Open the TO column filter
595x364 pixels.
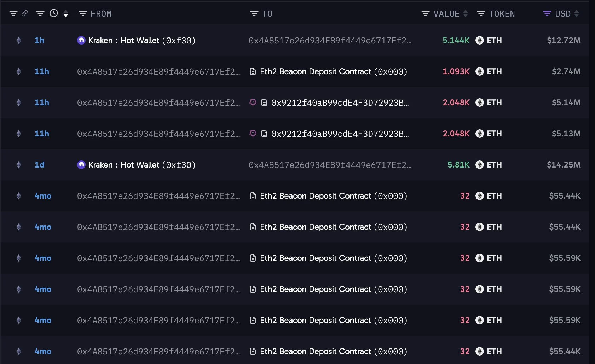pos(254,13)
